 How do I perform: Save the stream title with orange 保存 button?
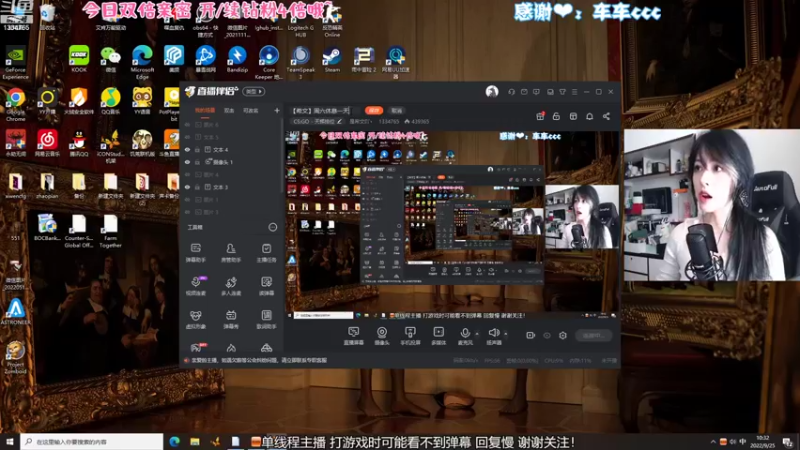[374, 110]
